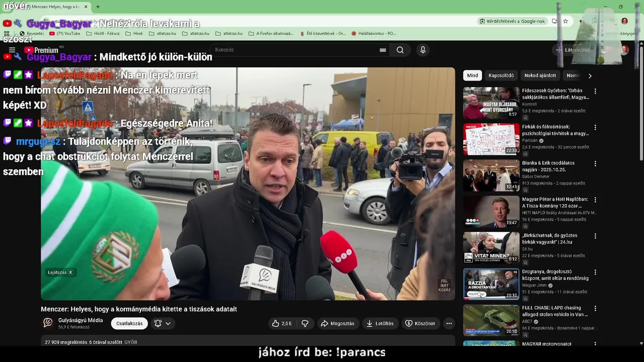The height and width of the screenshot is (362, 644).
Task: Click the main video player frame
Action: [x=248, y=184]
